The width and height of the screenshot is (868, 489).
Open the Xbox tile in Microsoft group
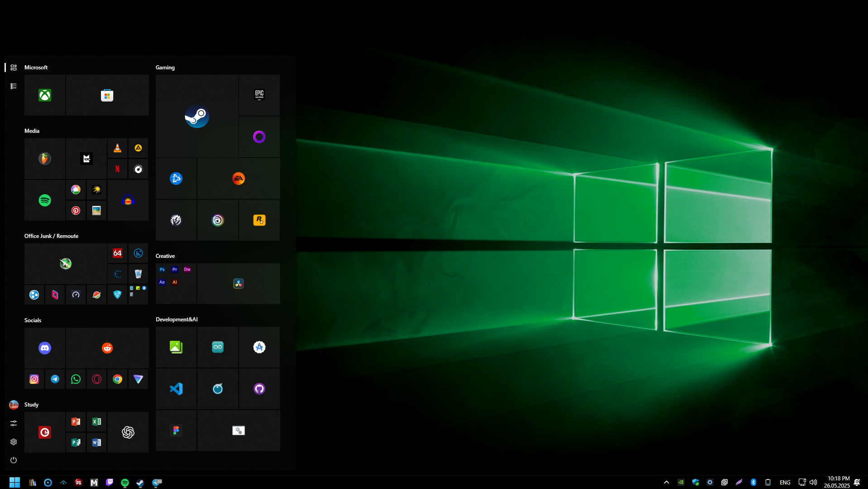coord(45,95)
